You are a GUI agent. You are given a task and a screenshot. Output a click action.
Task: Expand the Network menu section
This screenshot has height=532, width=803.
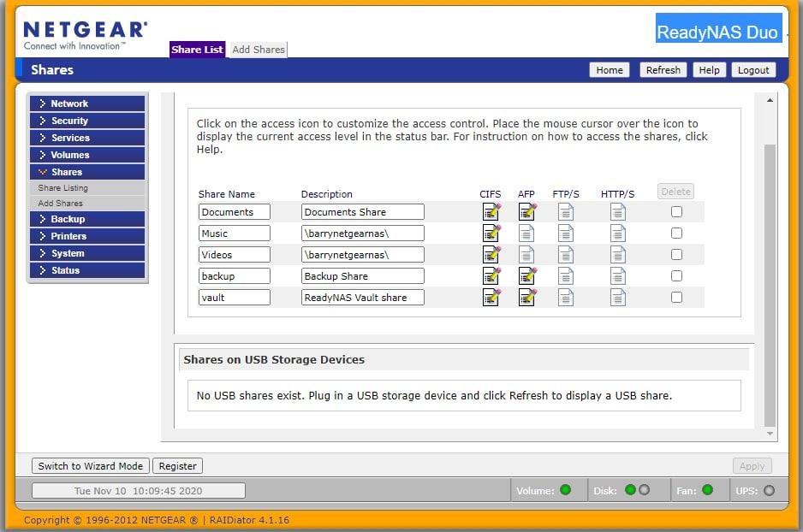[x=87, y=103]
